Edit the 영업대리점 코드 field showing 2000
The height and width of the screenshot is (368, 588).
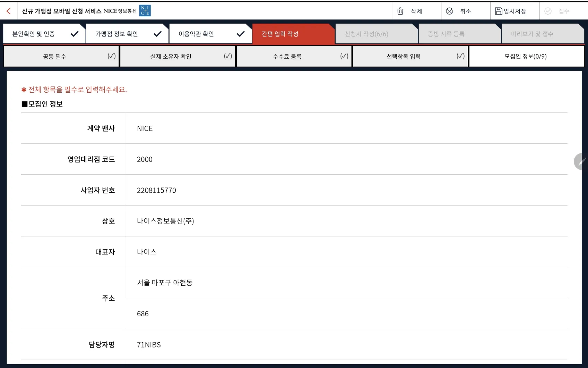pyautogui.click(x=346, y=159)
